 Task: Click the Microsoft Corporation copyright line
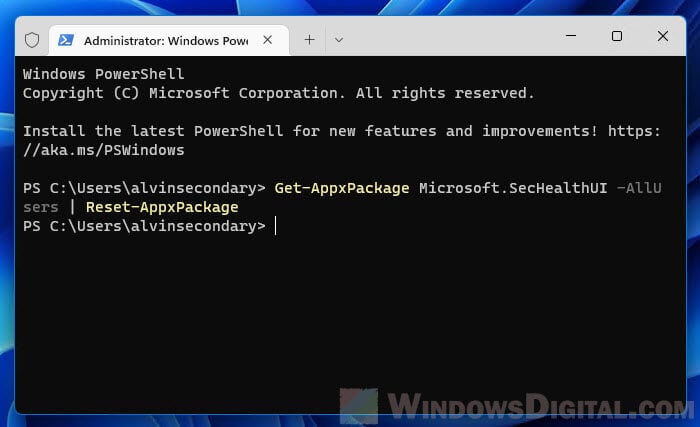pos(279,93)
